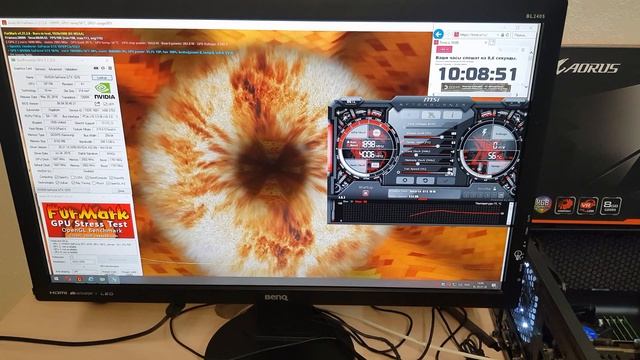Toggle the PhysX checkbox

94,184
